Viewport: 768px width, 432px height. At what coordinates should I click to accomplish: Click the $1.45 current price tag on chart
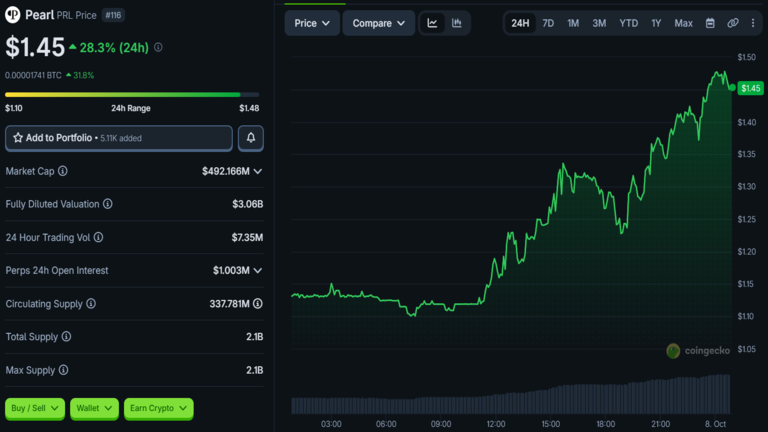click(x=750, y=88)
